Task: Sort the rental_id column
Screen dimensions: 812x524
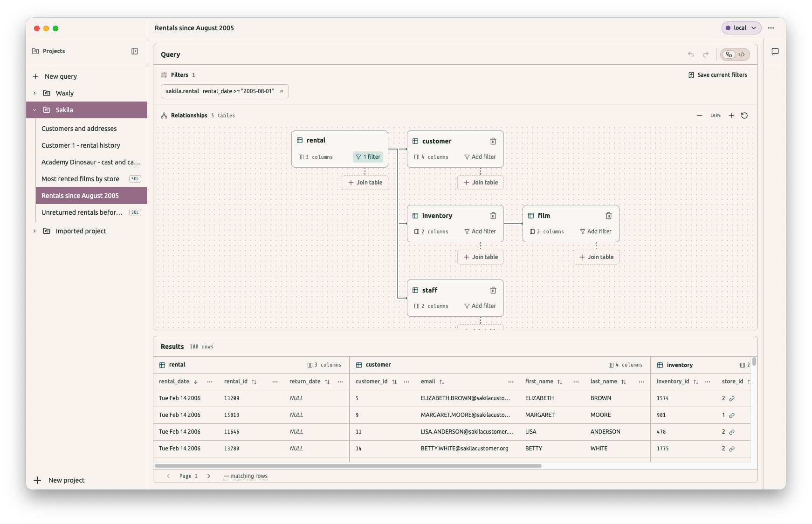Action: pos(254,382)
